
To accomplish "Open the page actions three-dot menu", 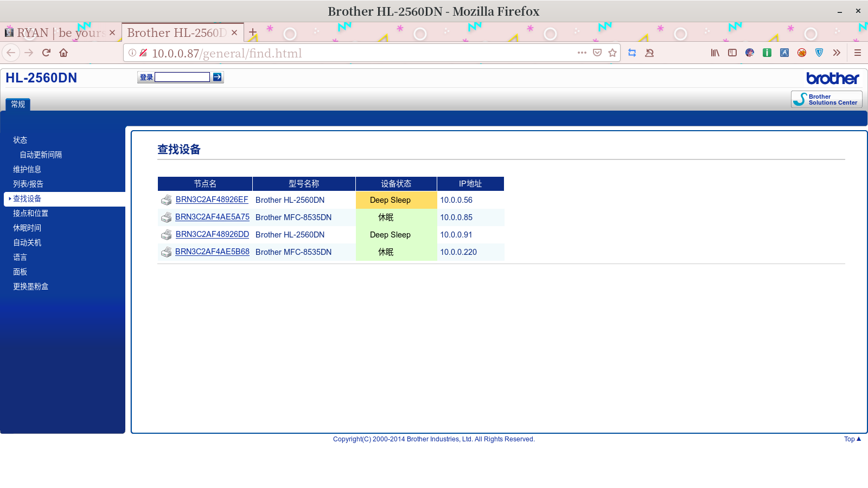I will (x=582, y=53).
